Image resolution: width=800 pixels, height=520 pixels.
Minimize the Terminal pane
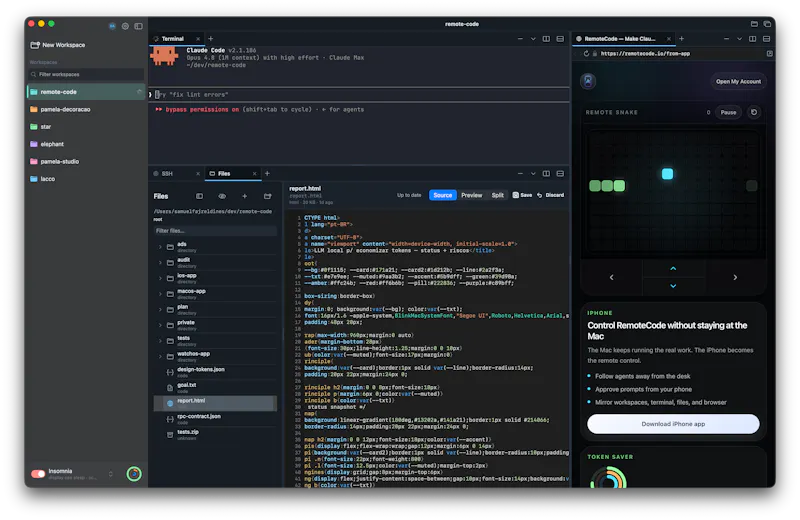coord(520,39)
